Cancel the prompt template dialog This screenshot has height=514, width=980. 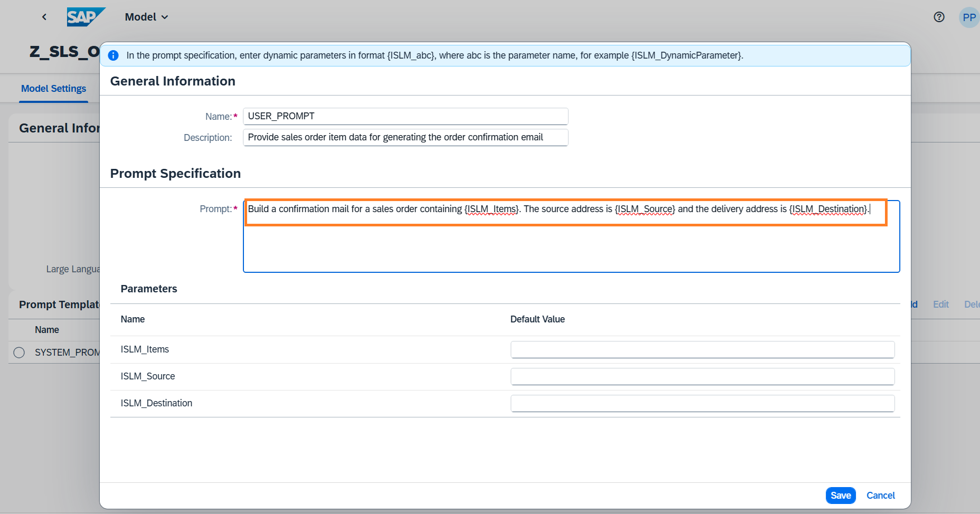880,496
